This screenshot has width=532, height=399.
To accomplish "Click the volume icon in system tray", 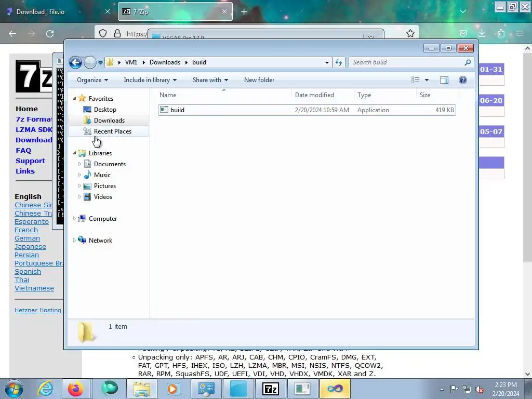I will [x=480, y=389].
